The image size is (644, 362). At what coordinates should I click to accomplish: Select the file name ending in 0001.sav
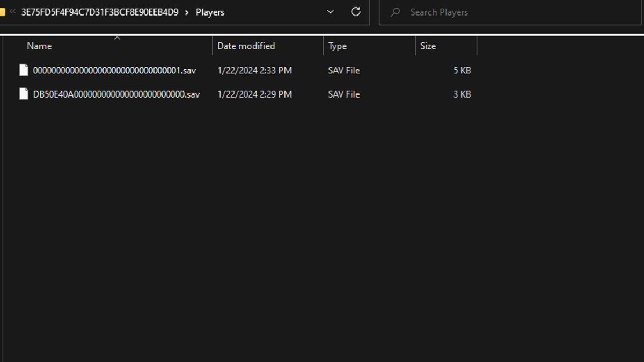point(114,70)
